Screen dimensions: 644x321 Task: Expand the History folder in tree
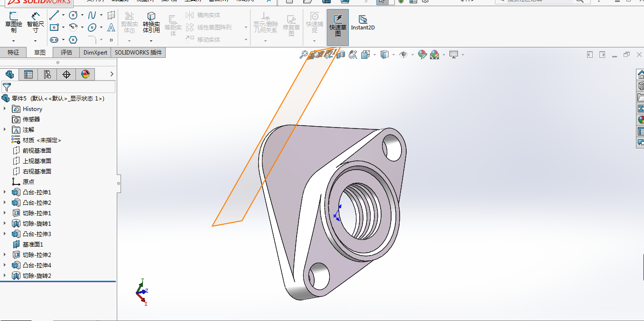(5, 109)
